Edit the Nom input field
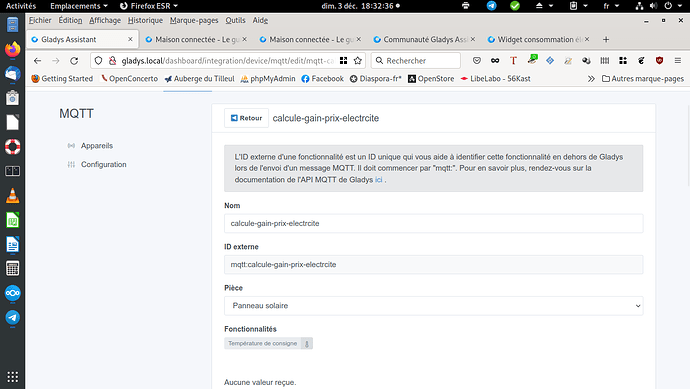The width and height of the screenshot is (690, 389). tap(433, 224)
